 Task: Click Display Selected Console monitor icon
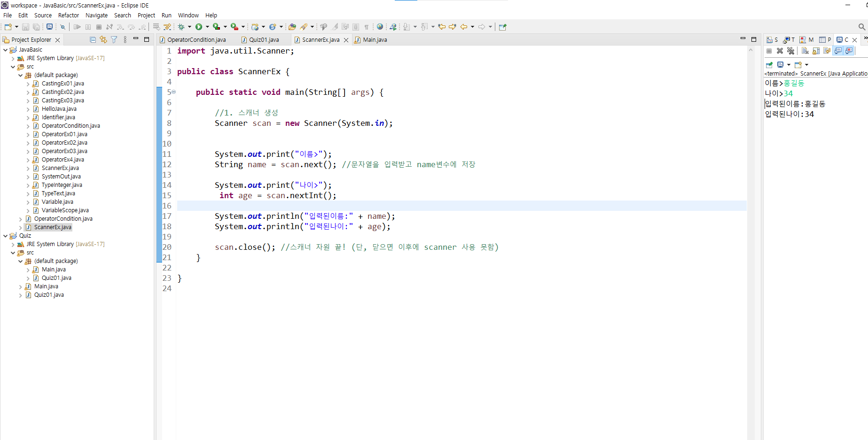tap(781, 65)
